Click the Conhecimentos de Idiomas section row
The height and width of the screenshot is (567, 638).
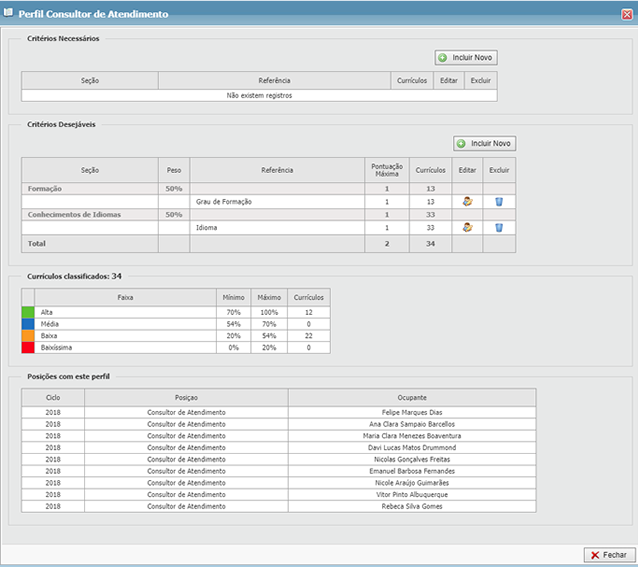coord(73,214)
